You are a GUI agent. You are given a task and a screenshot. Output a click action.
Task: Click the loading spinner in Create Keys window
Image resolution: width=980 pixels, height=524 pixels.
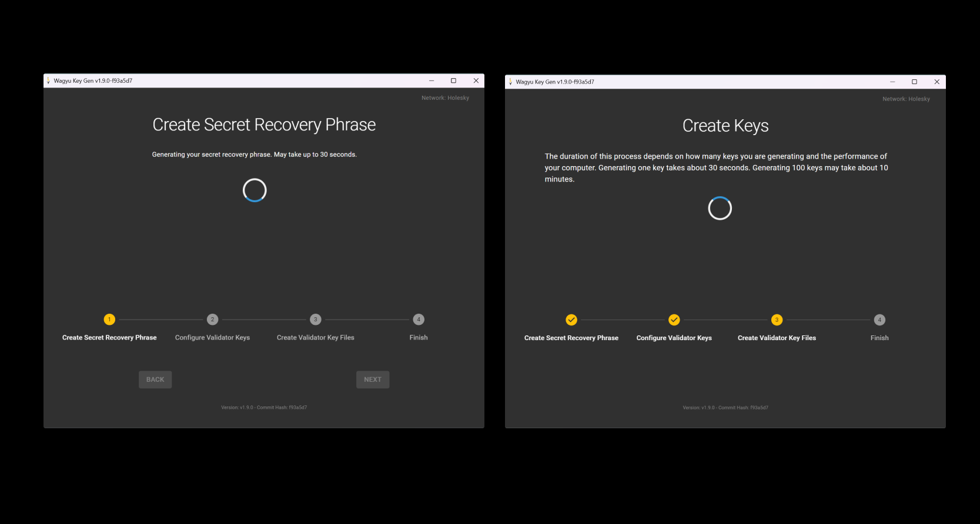(720, 208)
